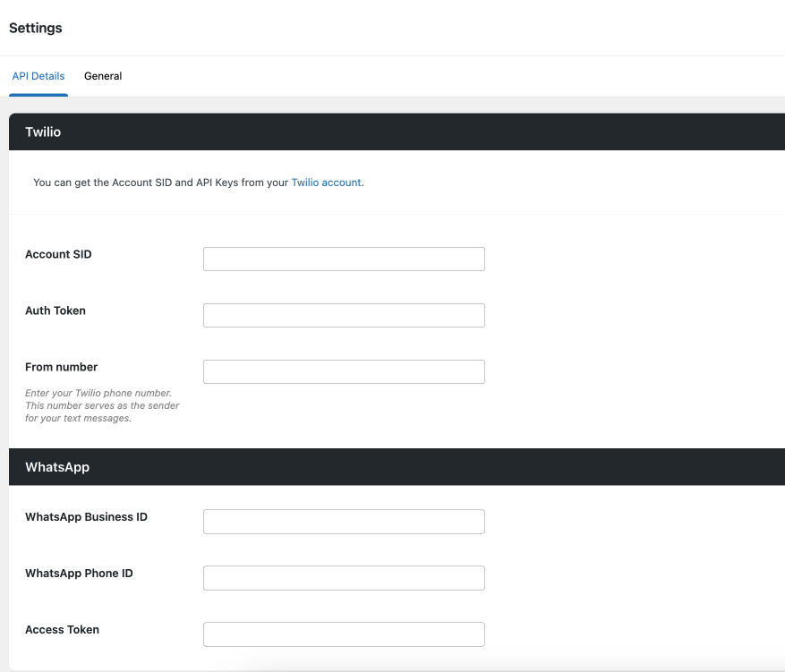Click the WhatsApp Phone ID input
This screenshot has height=672, width=785.
(x=344, y=578)
